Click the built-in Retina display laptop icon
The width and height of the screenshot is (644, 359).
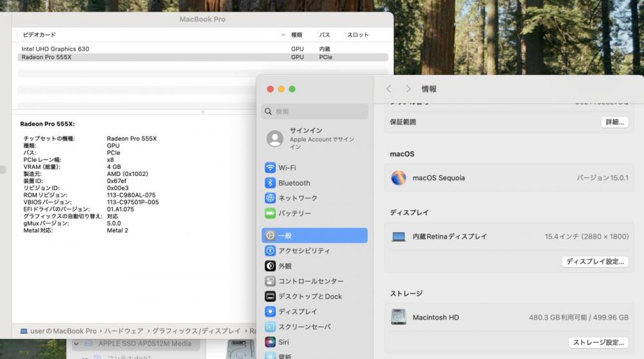(399, 237)
